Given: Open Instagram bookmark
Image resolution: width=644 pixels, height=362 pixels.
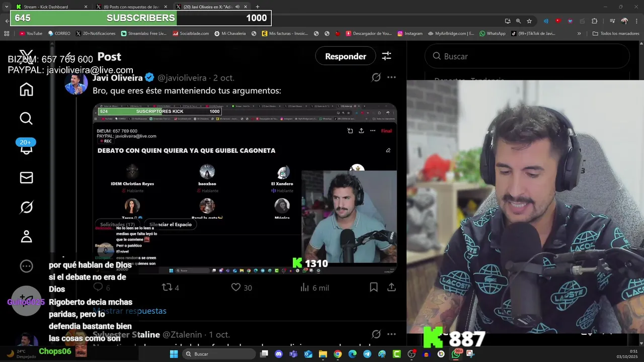Looking at the screenshot, I should click(410, 34).
